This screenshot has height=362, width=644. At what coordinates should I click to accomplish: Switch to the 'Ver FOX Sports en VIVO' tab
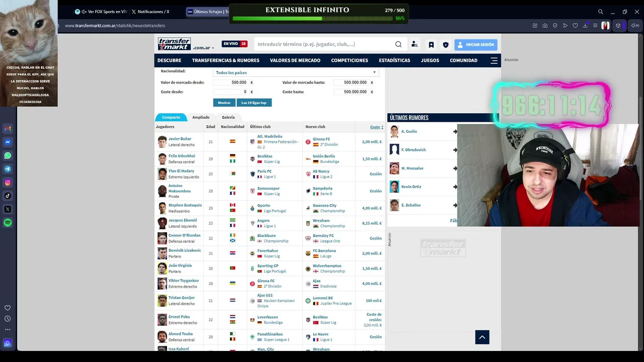click(x=101, y=12)
